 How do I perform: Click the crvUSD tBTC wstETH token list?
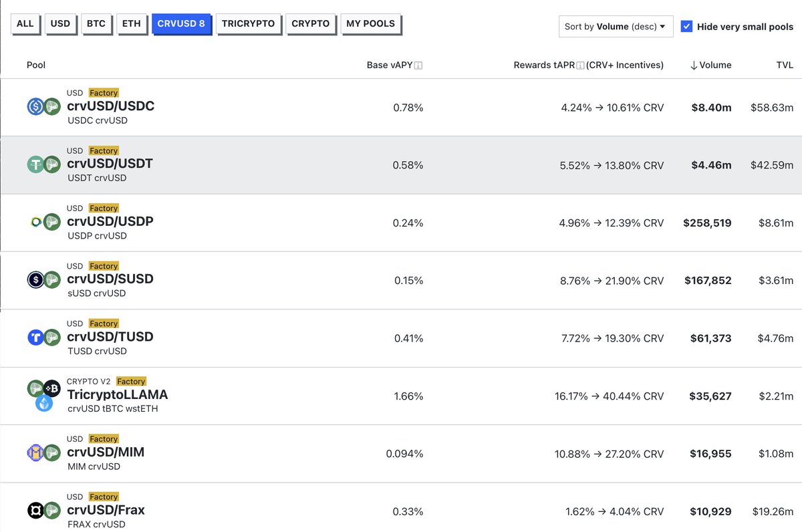[113, 408]
